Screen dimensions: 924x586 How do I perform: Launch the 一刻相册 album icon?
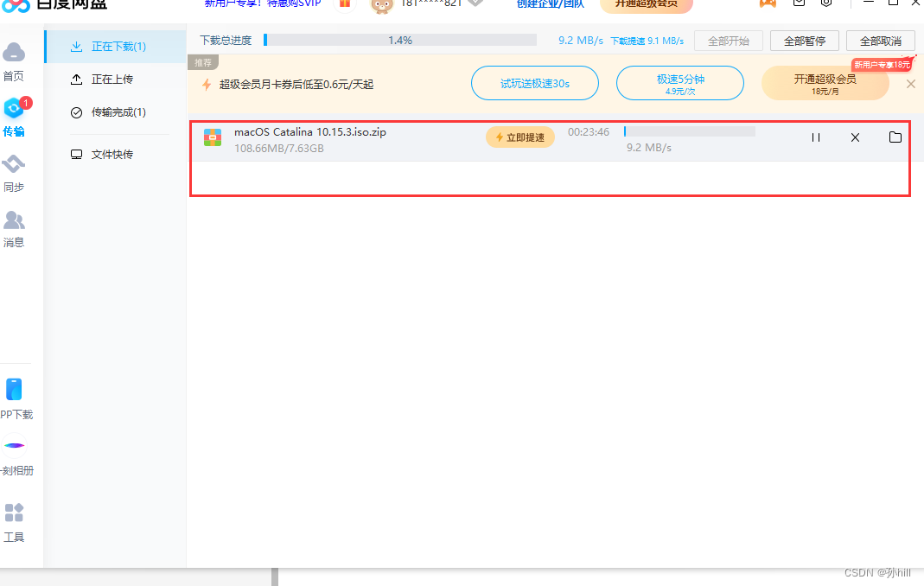14,446
